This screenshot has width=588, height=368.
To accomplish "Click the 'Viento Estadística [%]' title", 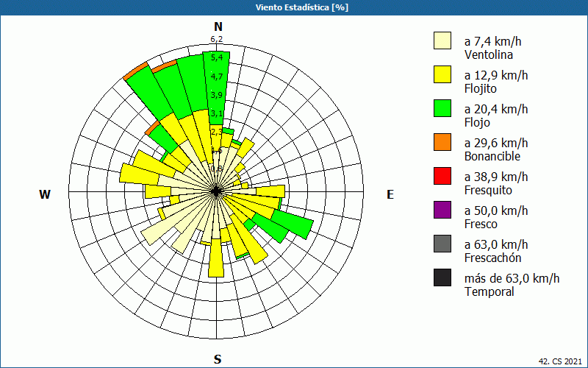I will click(302, 7).
